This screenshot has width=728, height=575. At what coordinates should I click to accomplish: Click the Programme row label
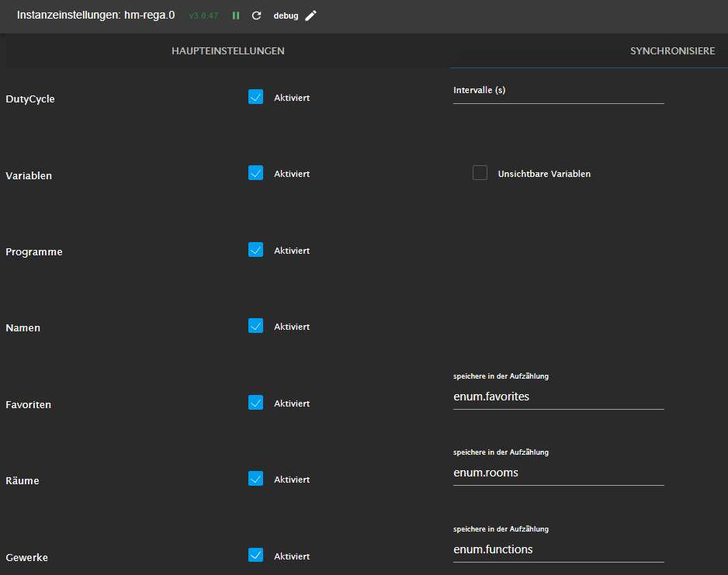click(x=34, y=252)
